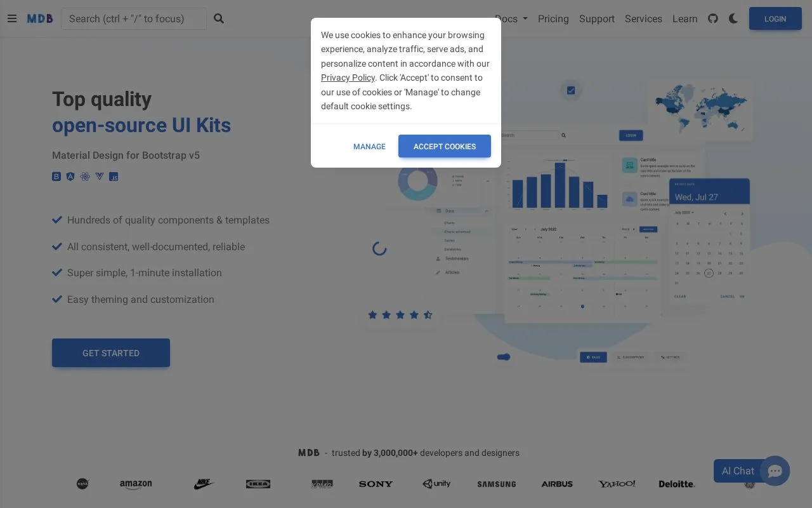Screen dimensions: 812x508
Task: Open the Privacy Policy link
Action: [x=348, y=77]
